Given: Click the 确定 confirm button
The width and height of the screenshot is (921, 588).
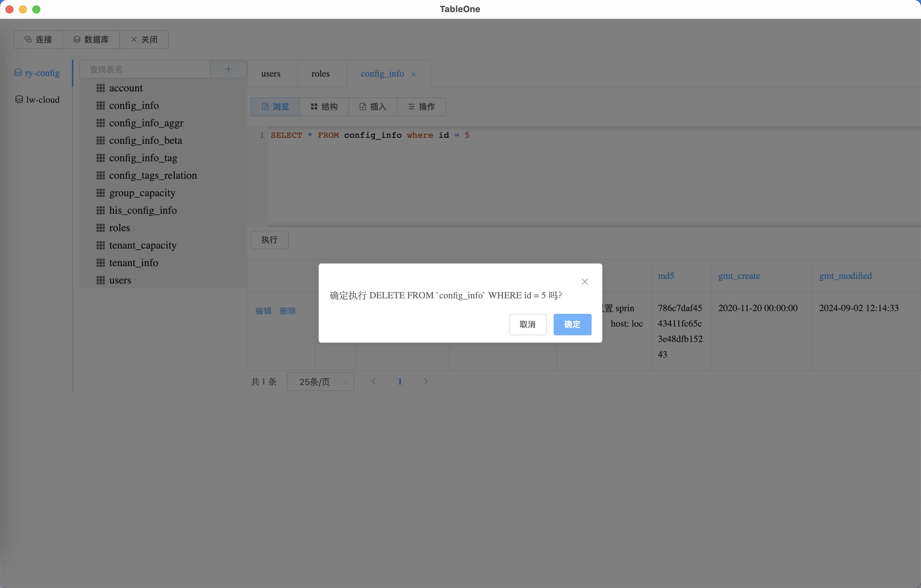Looking at the screenshot, I should point(572,325).
